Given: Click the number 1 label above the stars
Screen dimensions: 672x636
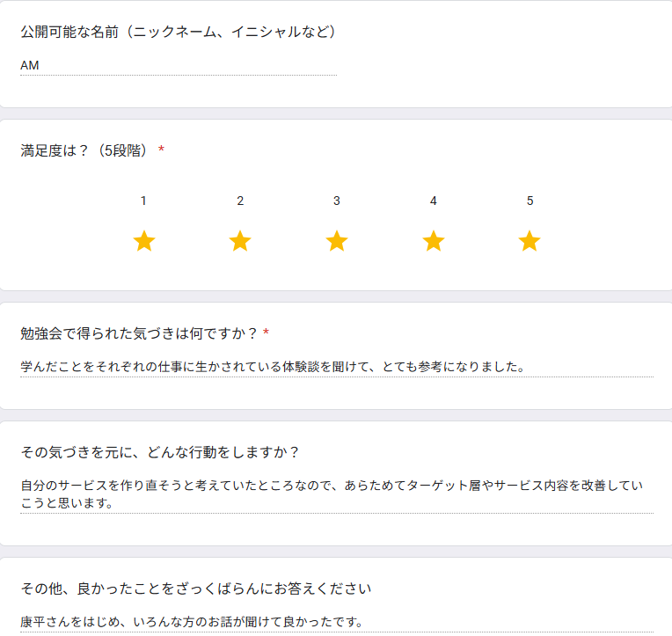Looking at the screenshot, I should coord(144,201).
